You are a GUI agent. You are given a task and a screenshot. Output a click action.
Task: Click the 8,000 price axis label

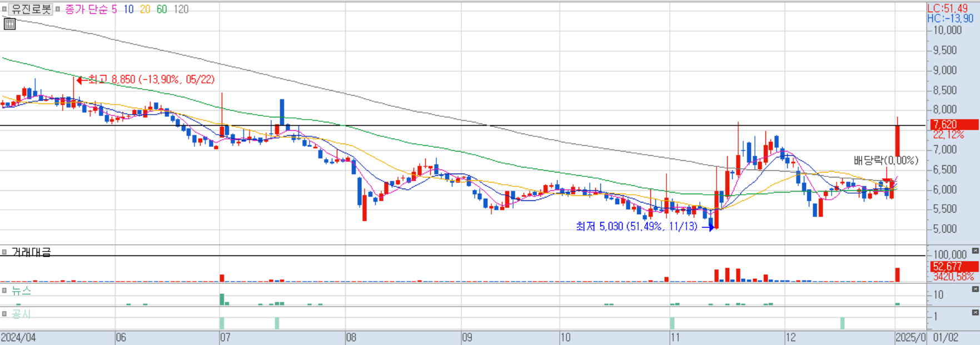coord(945,110)
